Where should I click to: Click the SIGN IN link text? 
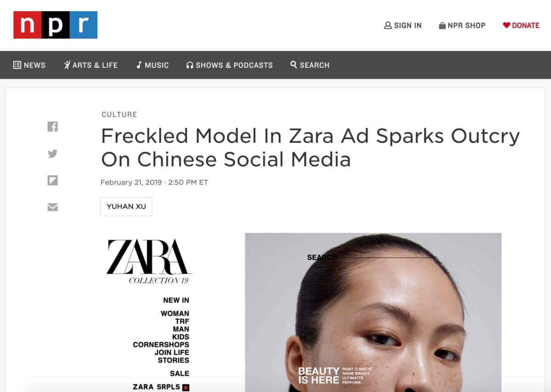408,25
